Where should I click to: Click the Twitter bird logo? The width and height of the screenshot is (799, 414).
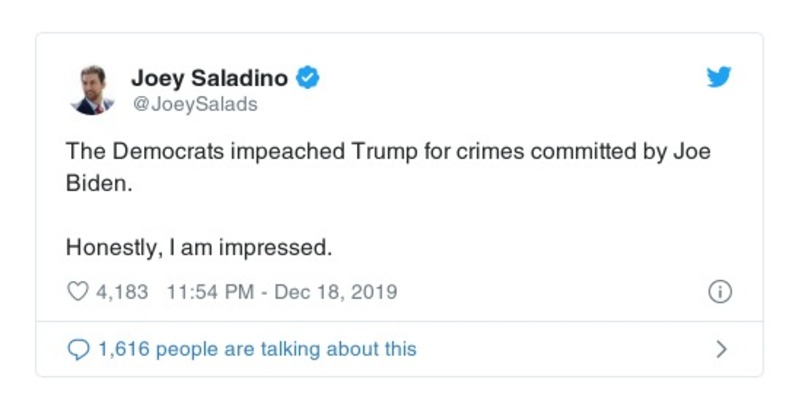(x=719, y=79)
